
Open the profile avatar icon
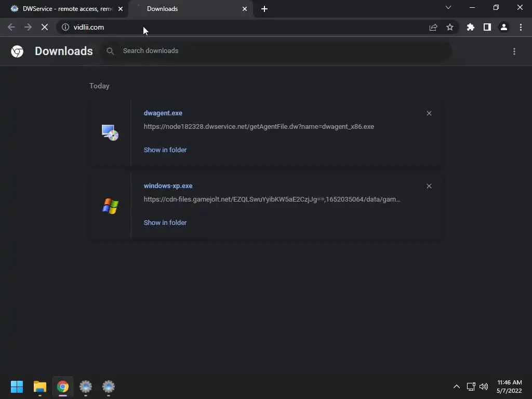pos(504,27)
